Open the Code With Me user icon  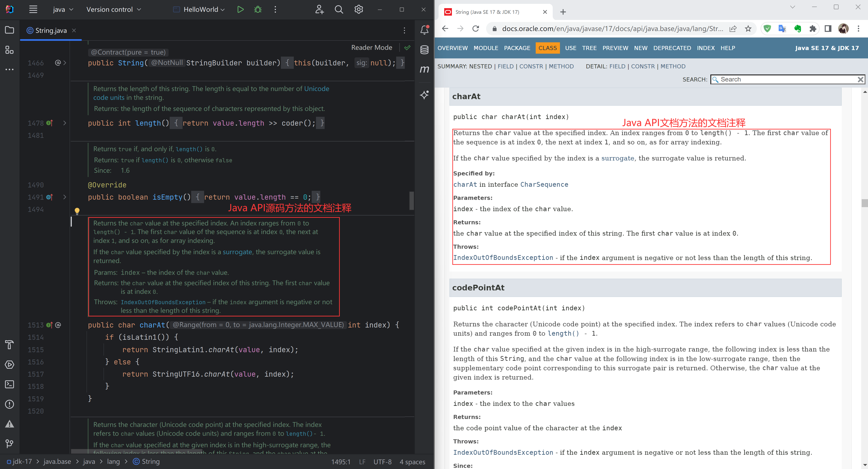point(319,10)
